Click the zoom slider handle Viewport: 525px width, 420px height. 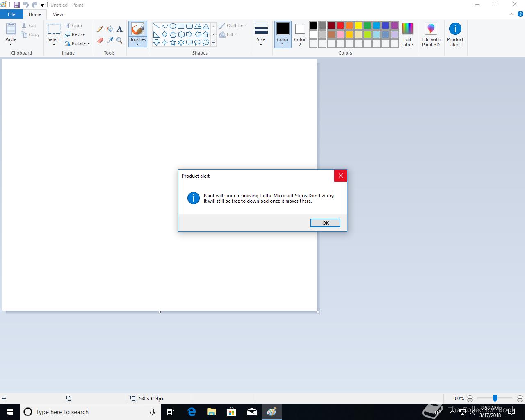coord(495,398)
